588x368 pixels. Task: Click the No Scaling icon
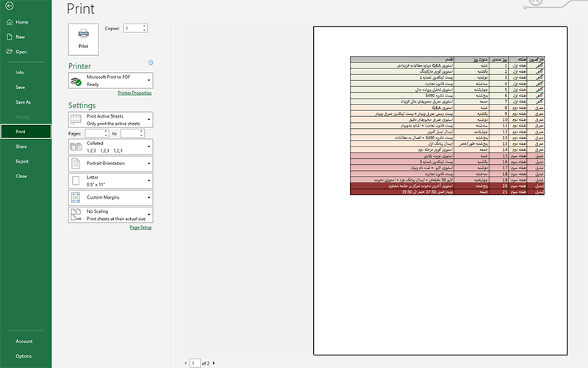pos(76,214)
